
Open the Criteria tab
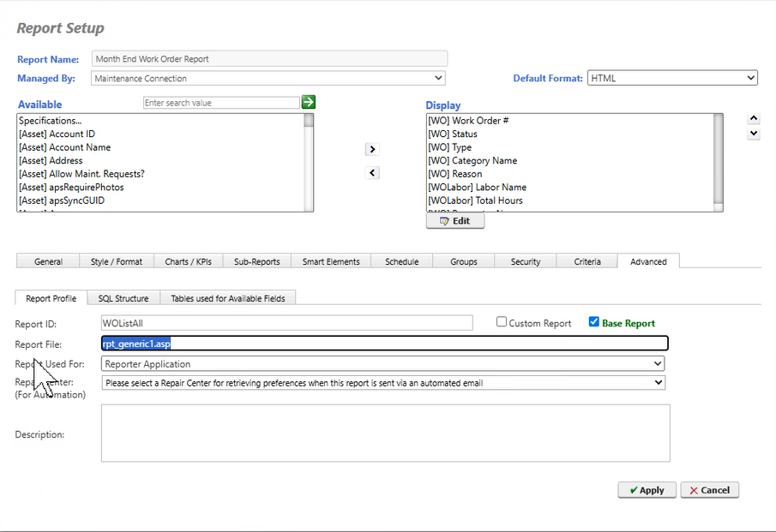tap(587, 261)
